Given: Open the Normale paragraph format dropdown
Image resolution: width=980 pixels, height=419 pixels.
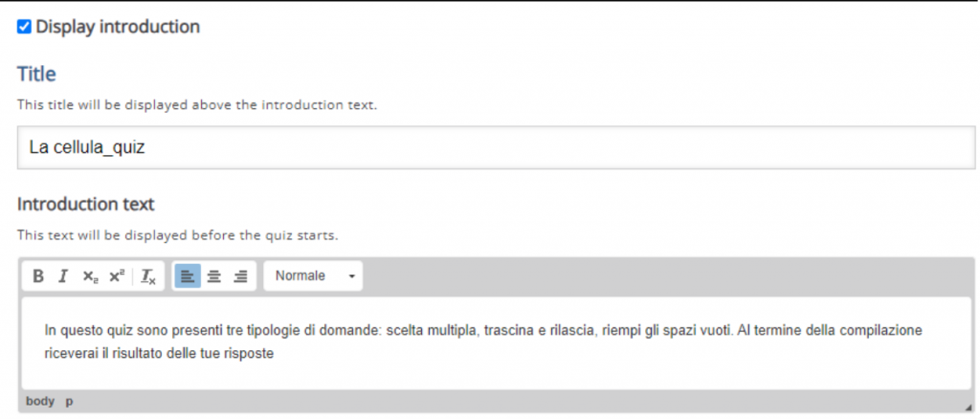Looking at the screenshot, I should [x=313, y=276].
